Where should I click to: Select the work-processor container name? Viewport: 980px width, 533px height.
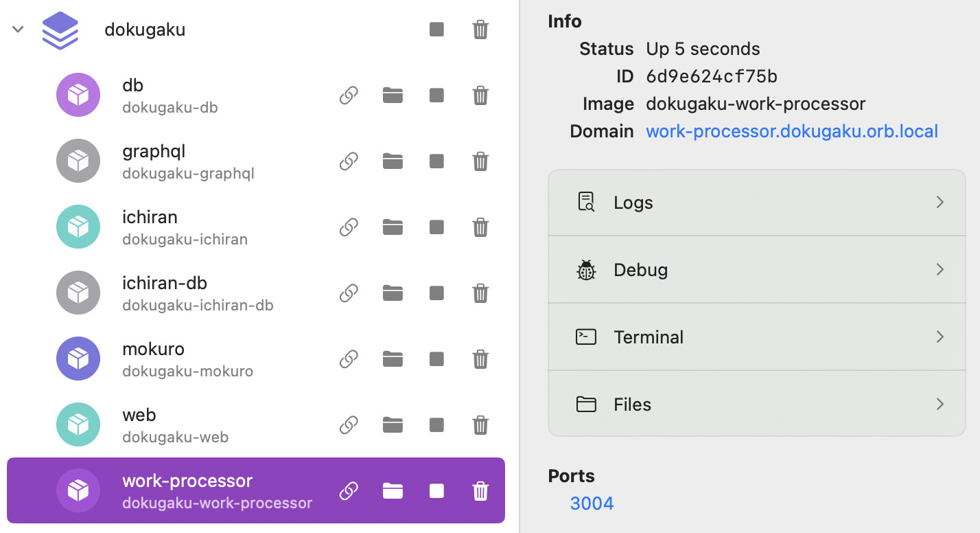(x=187, y=481)
